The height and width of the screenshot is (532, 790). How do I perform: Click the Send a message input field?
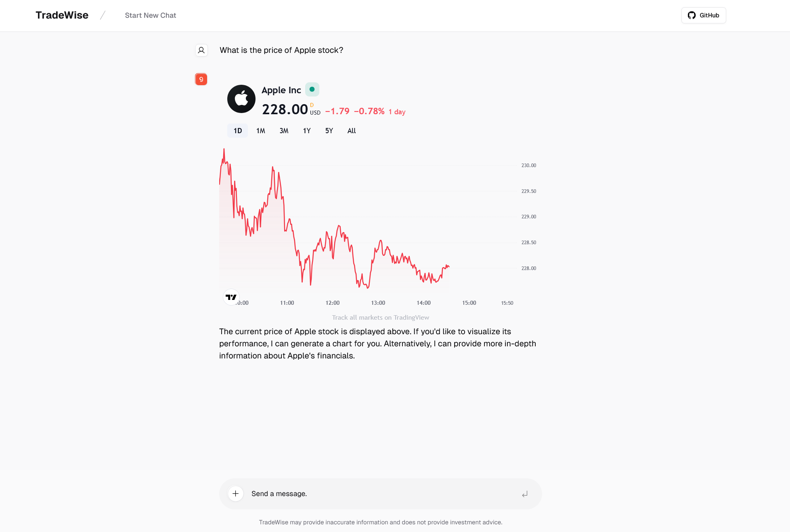pos(363,493)
